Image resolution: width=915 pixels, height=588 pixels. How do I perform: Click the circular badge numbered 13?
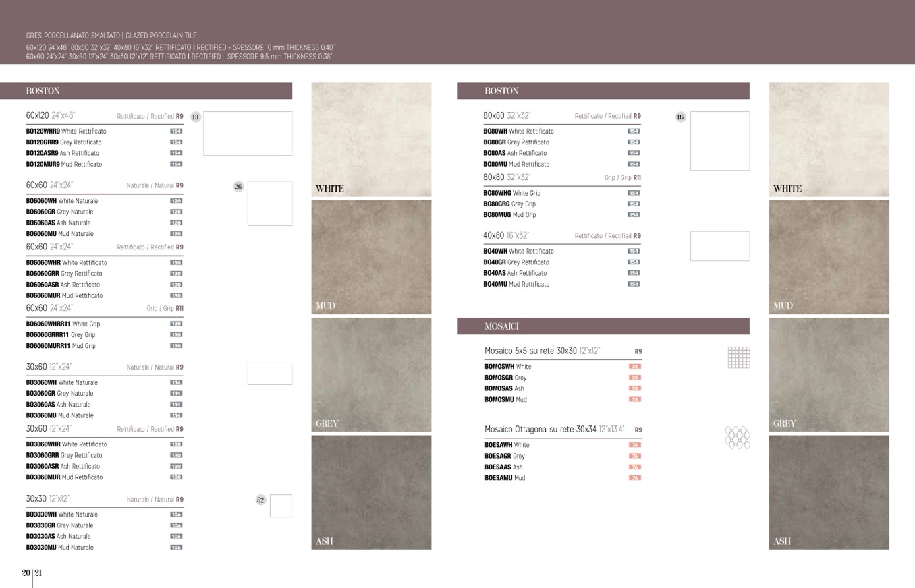pos(195,117)
